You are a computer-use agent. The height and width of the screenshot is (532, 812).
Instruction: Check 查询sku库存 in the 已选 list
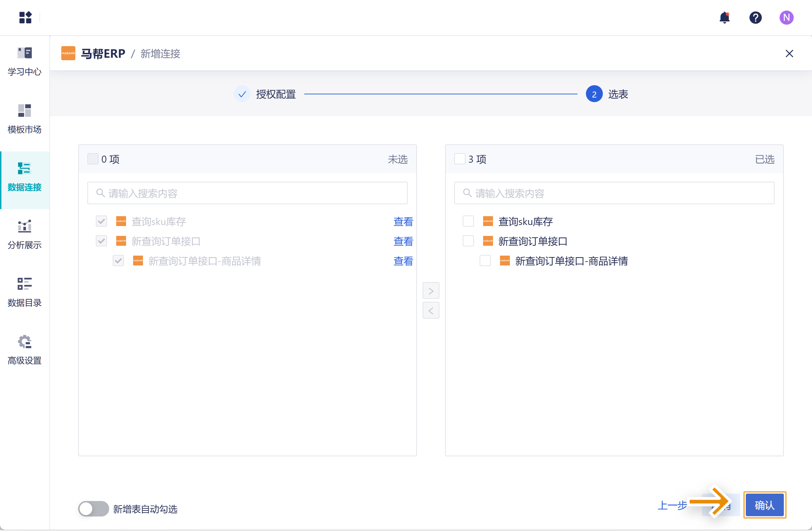coord(468,221)
